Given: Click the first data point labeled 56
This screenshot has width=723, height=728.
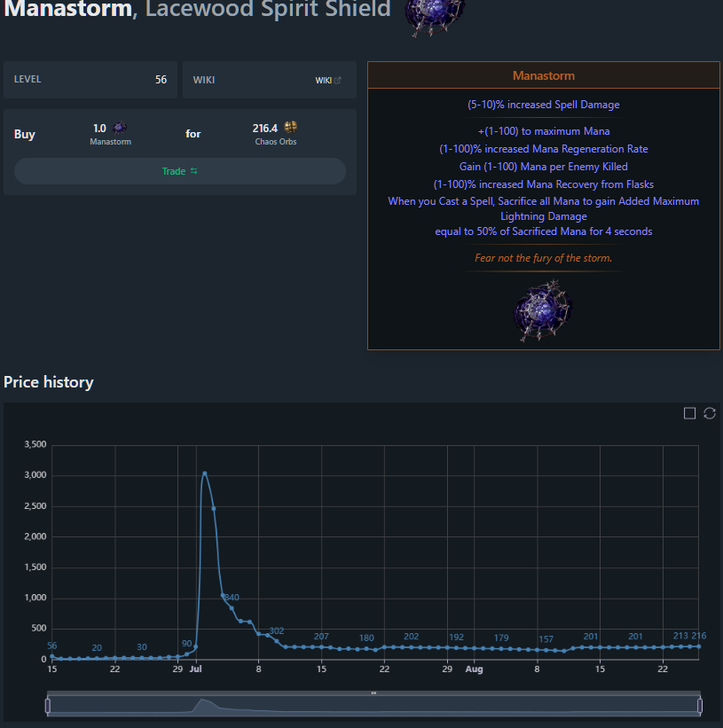Looking at the screenshot, I should tap(52, 656).
